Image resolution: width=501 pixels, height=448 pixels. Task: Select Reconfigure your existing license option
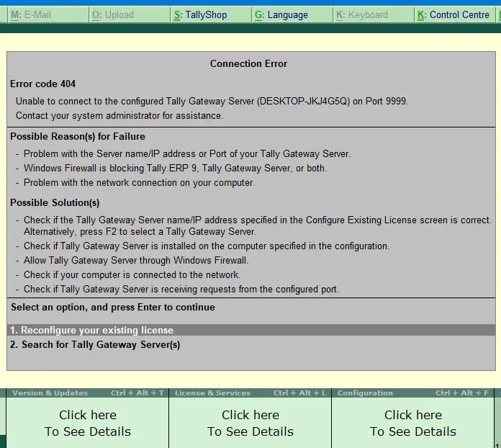coord(251,330)
